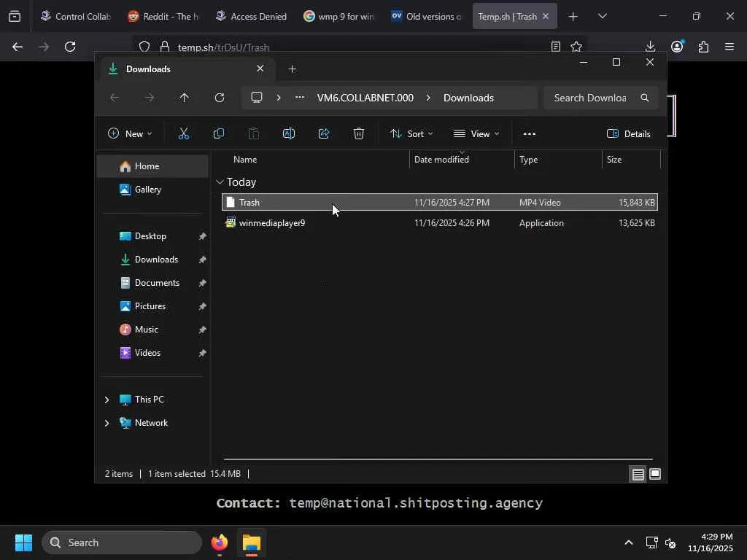Select the Trash MP4 video file

click(x=440, y=203)
